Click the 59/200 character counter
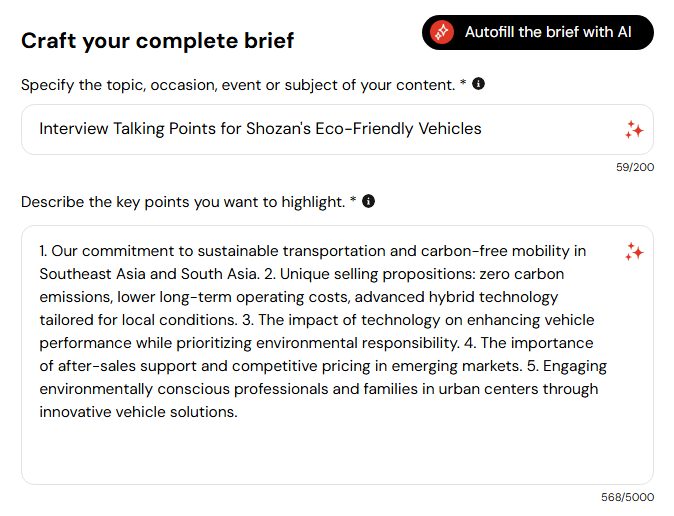The width and height of the screenshot is (674, 516). (x=635, y=167)
